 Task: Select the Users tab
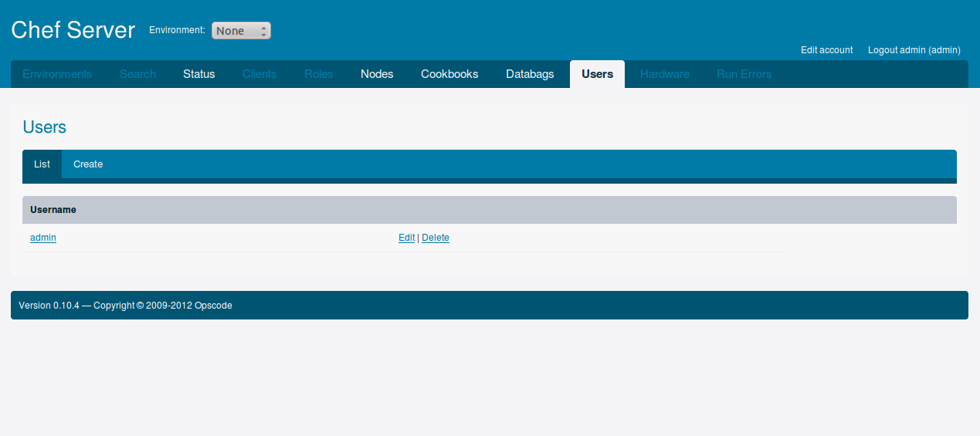[598, 74]
